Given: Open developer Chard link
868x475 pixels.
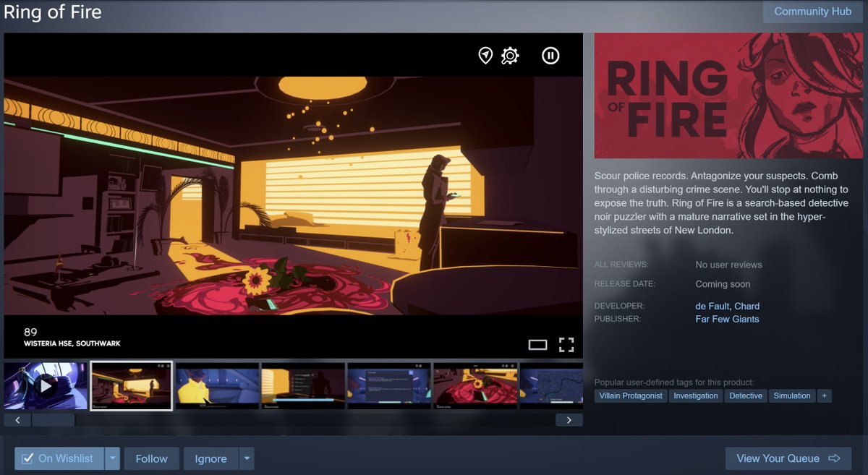Looking at the screenshot, I should tap(747, 306).
